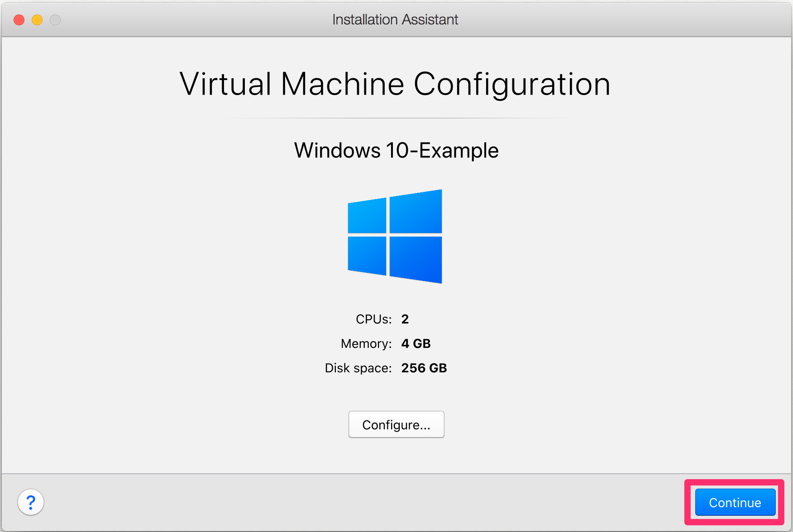The height and width of the screenshot is (532, 793).
Task: Click the Disk space: label
Action: 358,368
